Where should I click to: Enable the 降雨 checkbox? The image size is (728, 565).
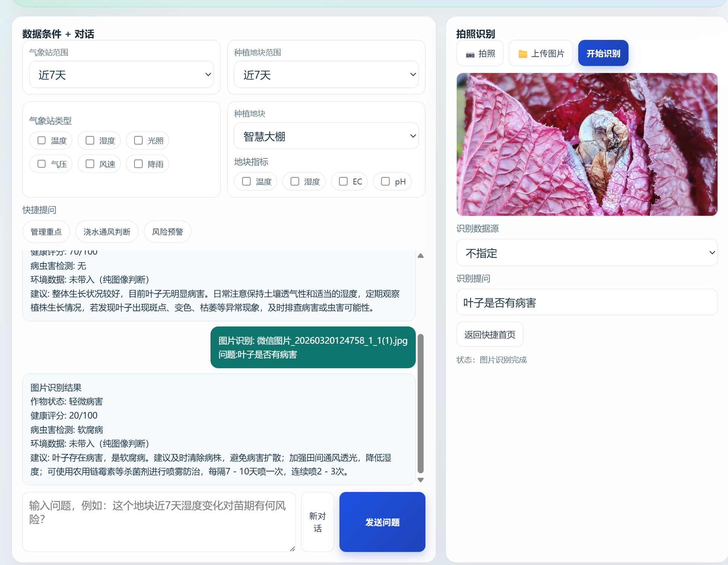(138, 164)
